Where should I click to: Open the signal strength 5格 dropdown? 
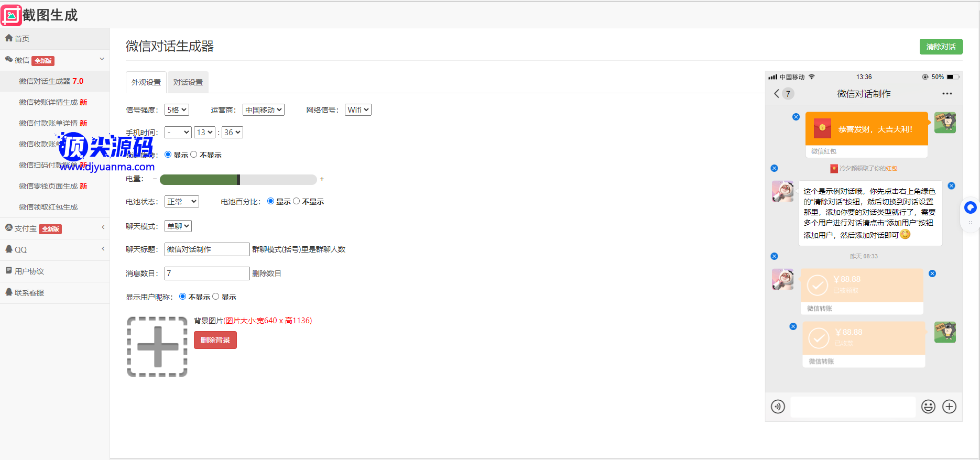[x=177, y=110]
